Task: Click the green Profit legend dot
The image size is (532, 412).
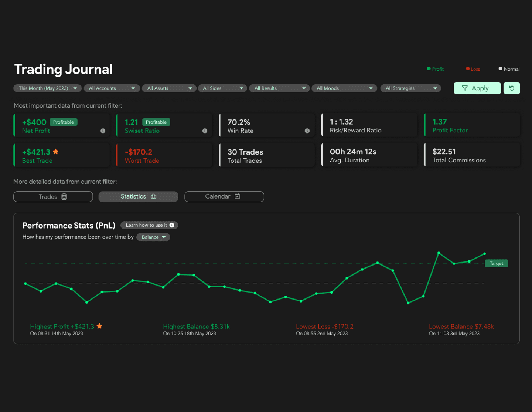Action: pos(429,68)
